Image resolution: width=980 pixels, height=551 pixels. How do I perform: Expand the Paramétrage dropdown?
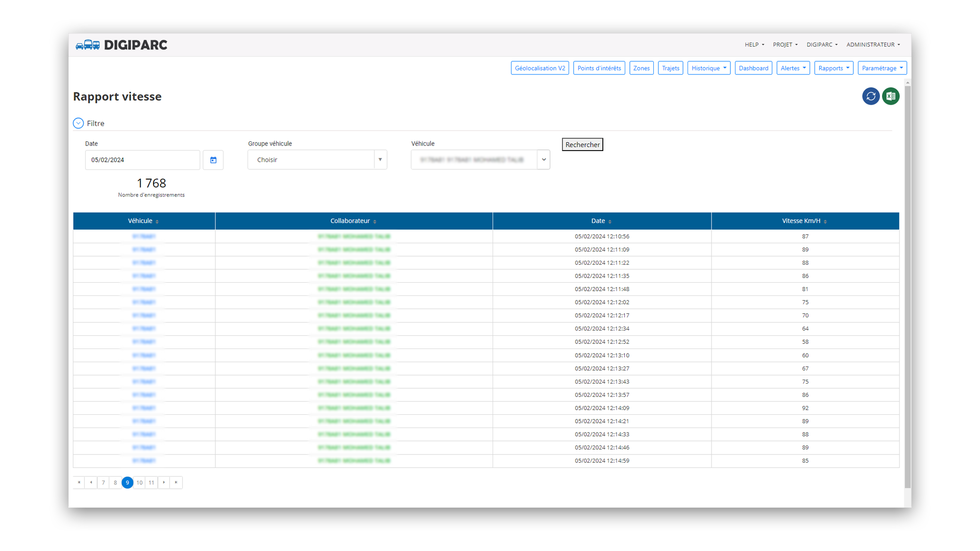pos(883,68)
